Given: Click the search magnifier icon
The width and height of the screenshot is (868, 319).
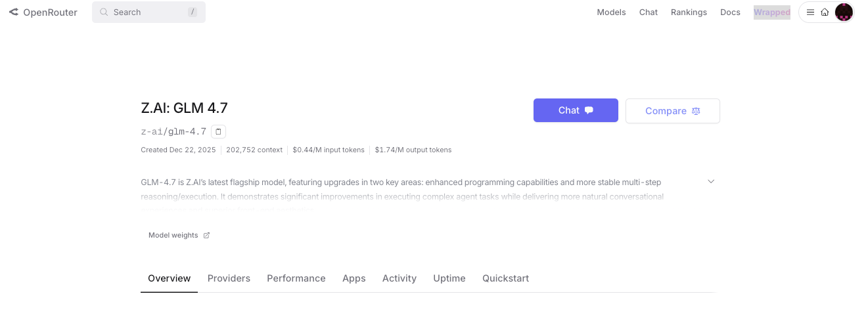Looking at the screenshot, I should point(104,12).
